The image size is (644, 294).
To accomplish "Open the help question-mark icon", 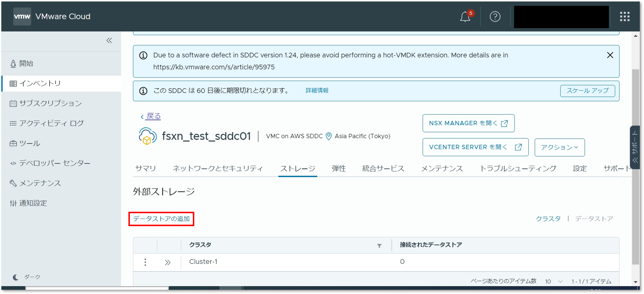I will coord(495,17).
